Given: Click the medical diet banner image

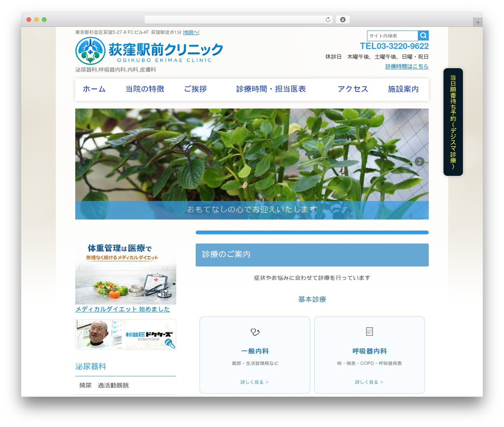Looking at the screenshot, I should (x=126, y=271).
